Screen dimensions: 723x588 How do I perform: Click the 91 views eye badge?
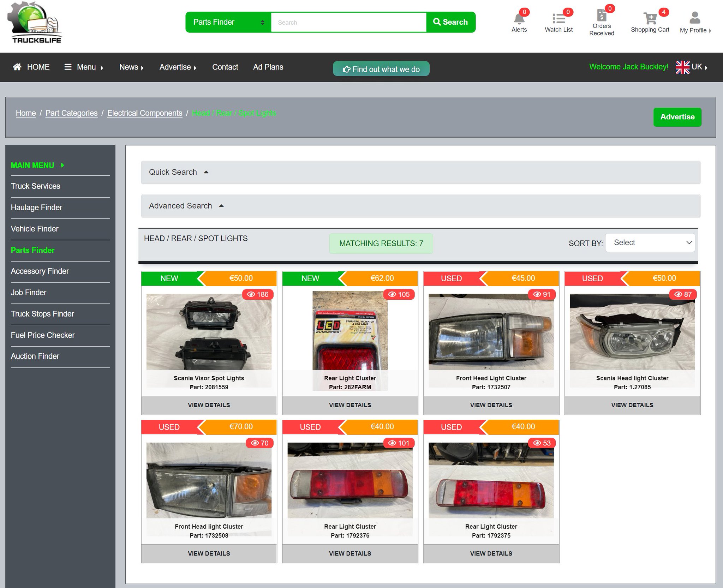coord(542,294)
